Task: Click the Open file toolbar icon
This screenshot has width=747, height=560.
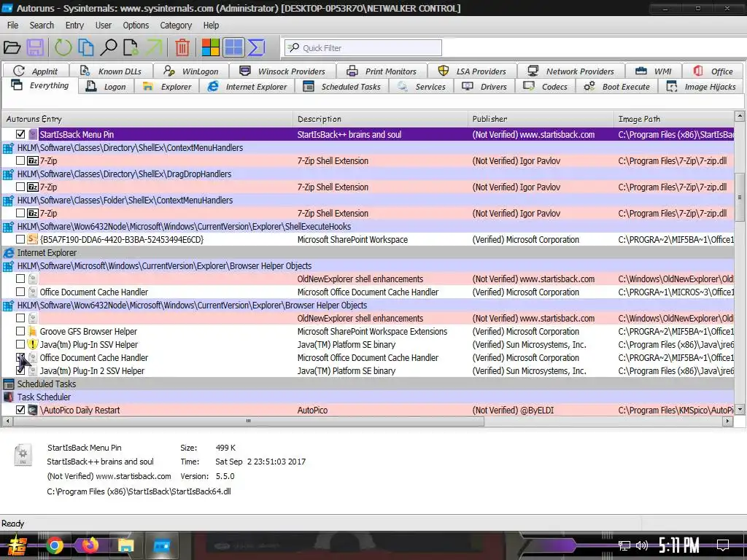Action: 12,47
